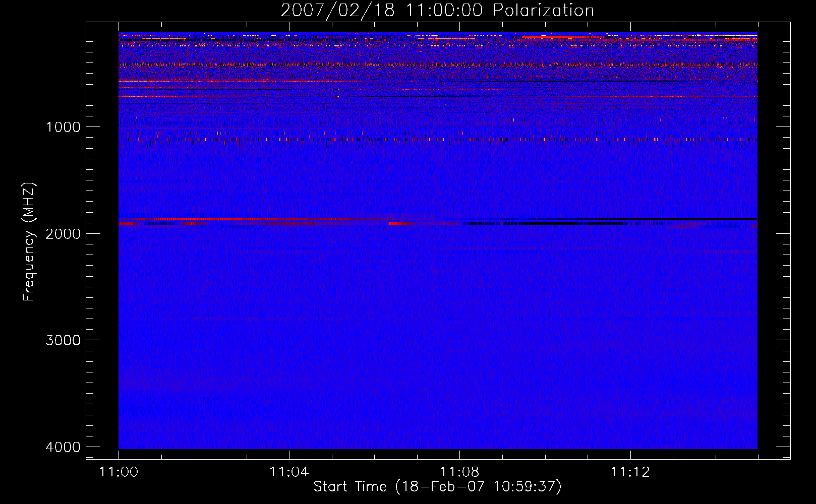Click the plot title '2007/02/18 11:00:00 Polarization'
Image resolution: width=816 pixels, height=504 pixels.
point(437,11)
